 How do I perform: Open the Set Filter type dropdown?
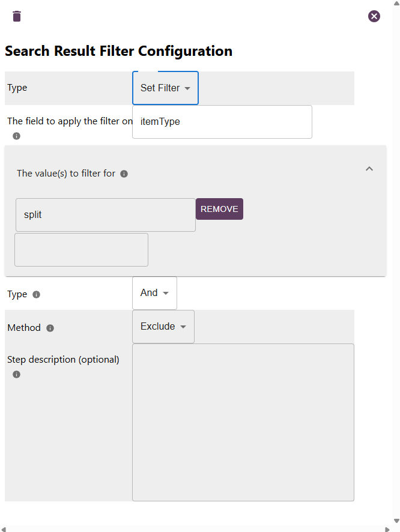[x=165, y=88]
